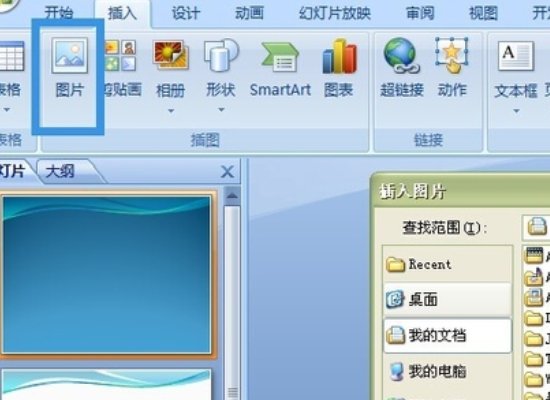Go to 桌面 in 插入图片 dialog

447,300
